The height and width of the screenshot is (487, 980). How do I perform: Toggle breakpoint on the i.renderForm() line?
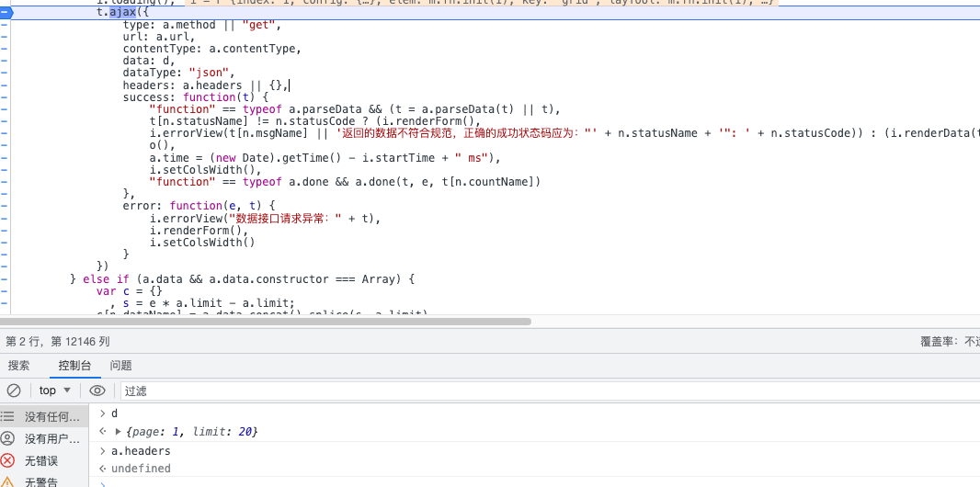(x=5, y=230)
